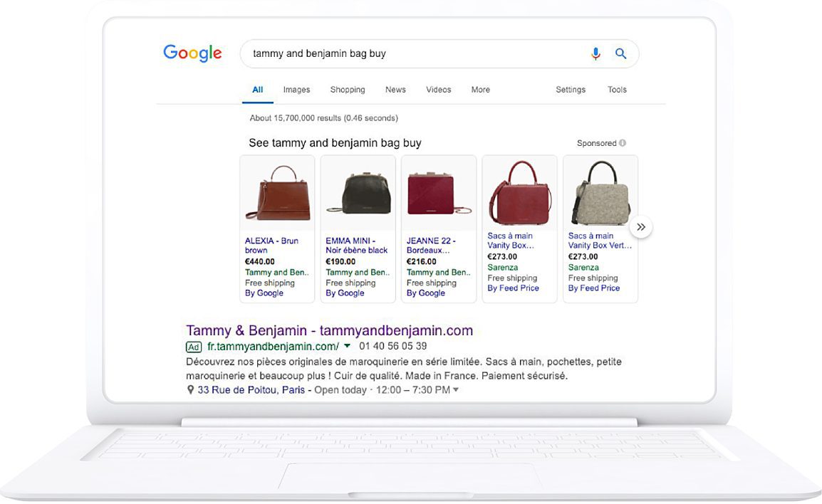Open the Settings menu

coord(571,90)
